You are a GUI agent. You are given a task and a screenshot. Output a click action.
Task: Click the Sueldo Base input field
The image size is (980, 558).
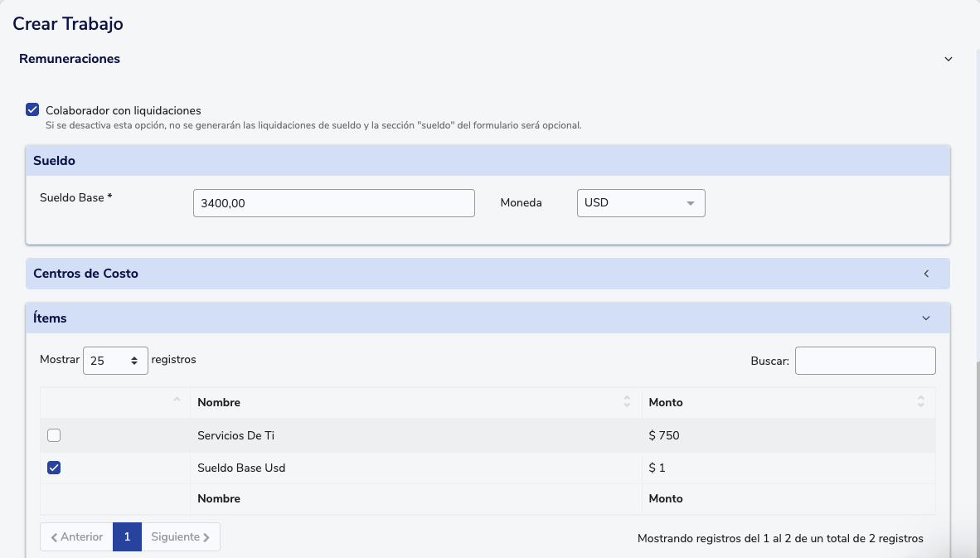[x=333, y=203]
